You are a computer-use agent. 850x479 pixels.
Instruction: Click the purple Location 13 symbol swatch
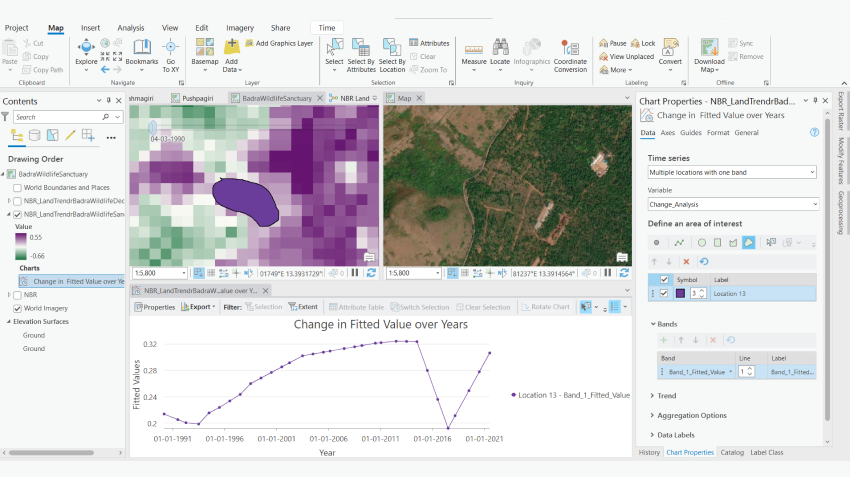pos(680,293)
